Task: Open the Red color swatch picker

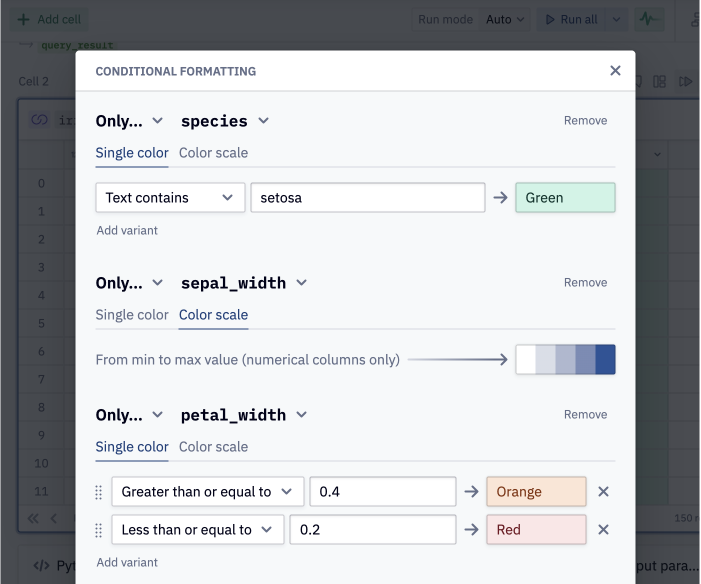Action: tap(536, 530)
